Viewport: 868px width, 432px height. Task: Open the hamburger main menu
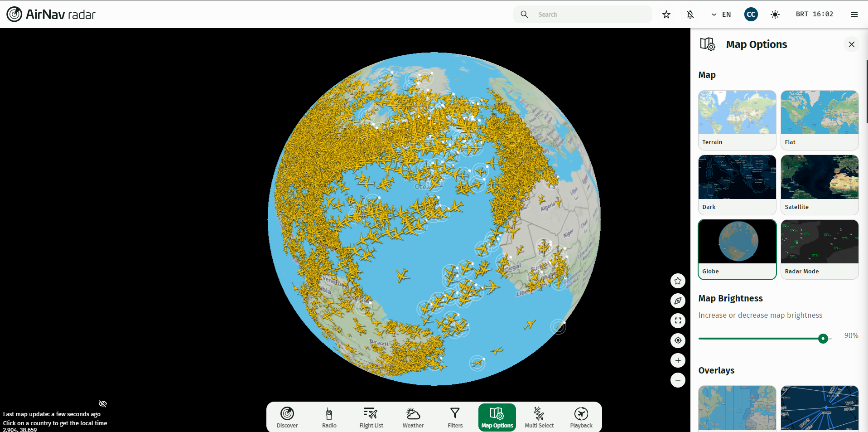point(854,15)
